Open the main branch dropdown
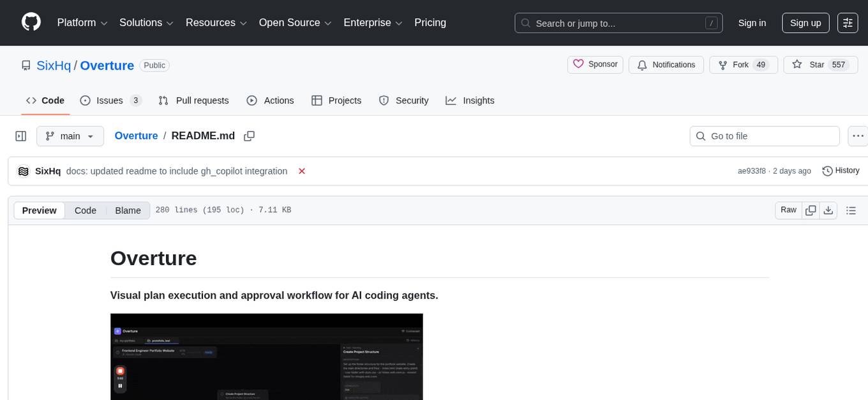Image resolution: width=868 pixels, height=400 pixels. [x=70, y=136]
